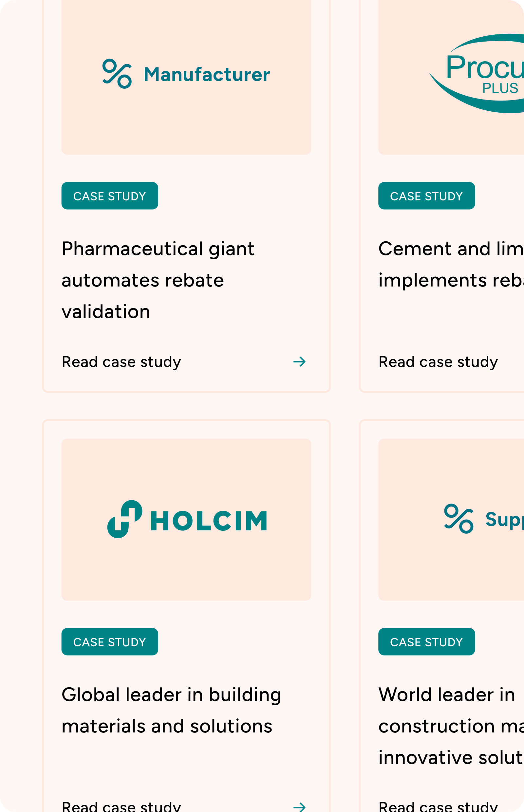Select the CASE STUDY badge on ProcurePlus card
The image size is (524, 812).
click(x=426, y=195)
